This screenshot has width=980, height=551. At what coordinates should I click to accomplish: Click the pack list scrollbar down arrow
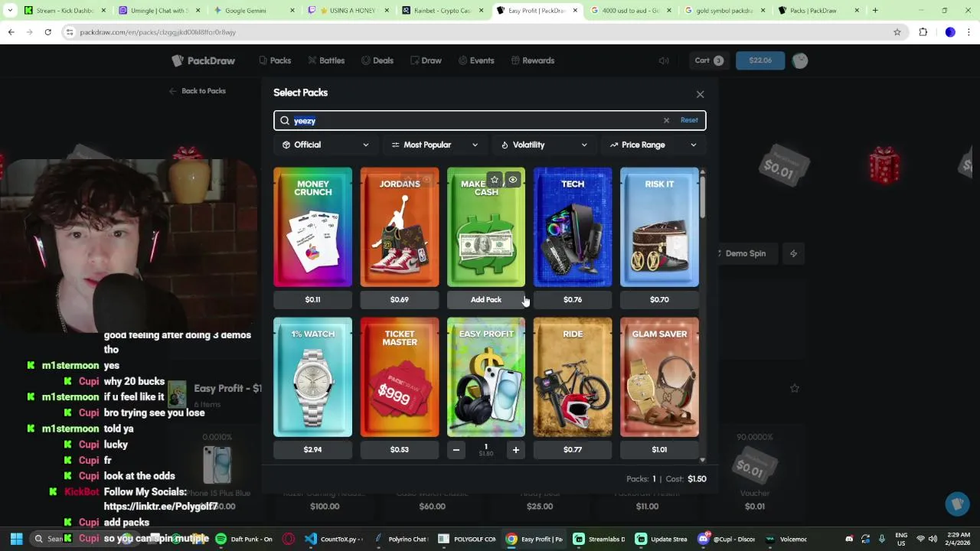tap(702, 460)
